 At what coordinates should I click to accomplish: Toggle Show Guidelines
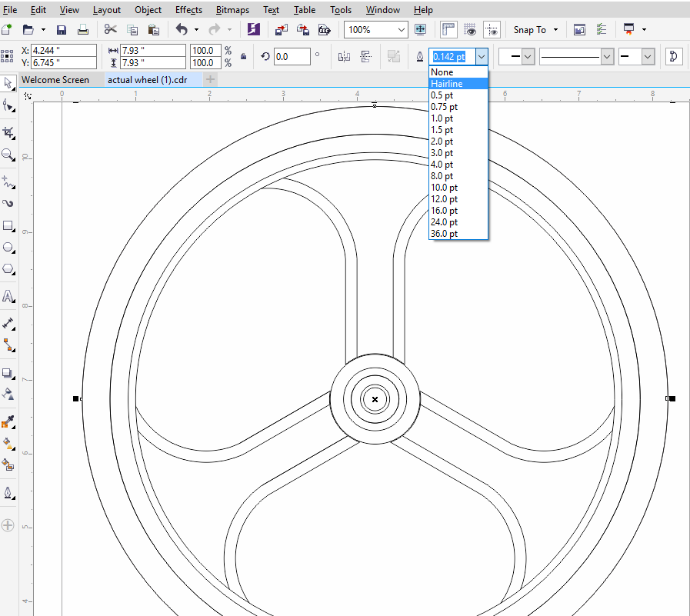pos(492,30)
